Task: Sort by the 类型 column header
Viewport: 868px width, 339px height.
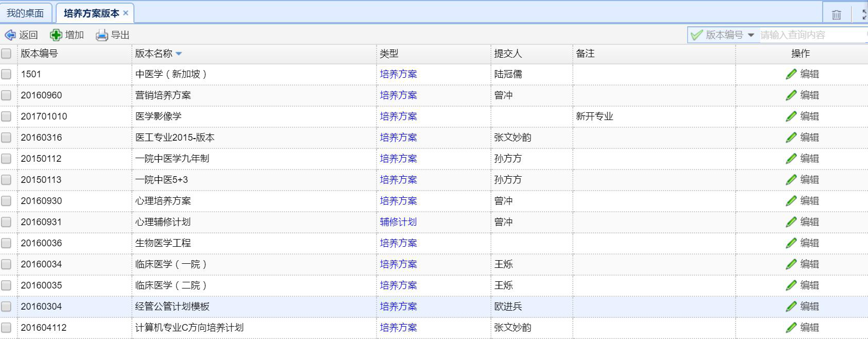Action: click(x=389, y=54)
